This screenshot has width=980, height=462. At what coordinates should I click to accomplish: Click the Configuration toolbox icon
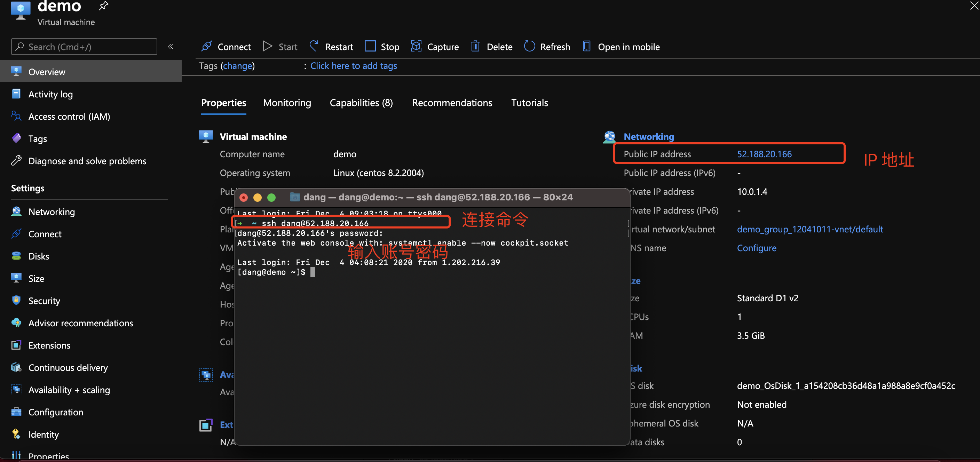coord(16,412)
